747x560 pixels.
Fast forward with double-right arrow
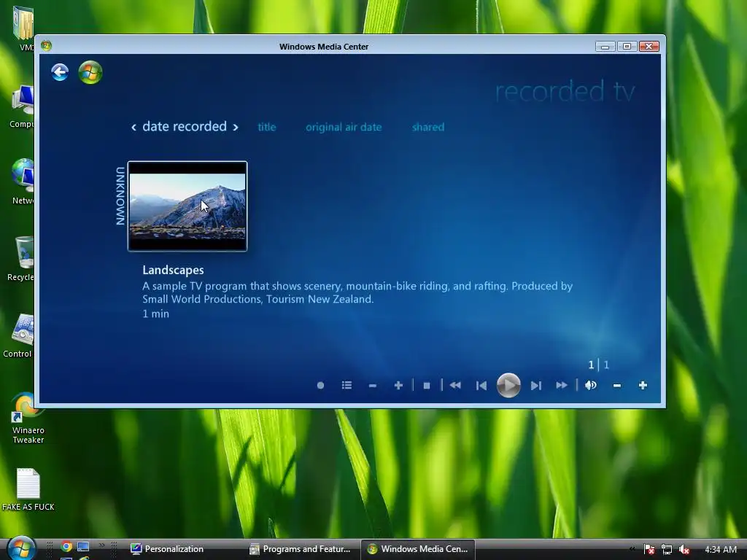[x=562, y=385]
